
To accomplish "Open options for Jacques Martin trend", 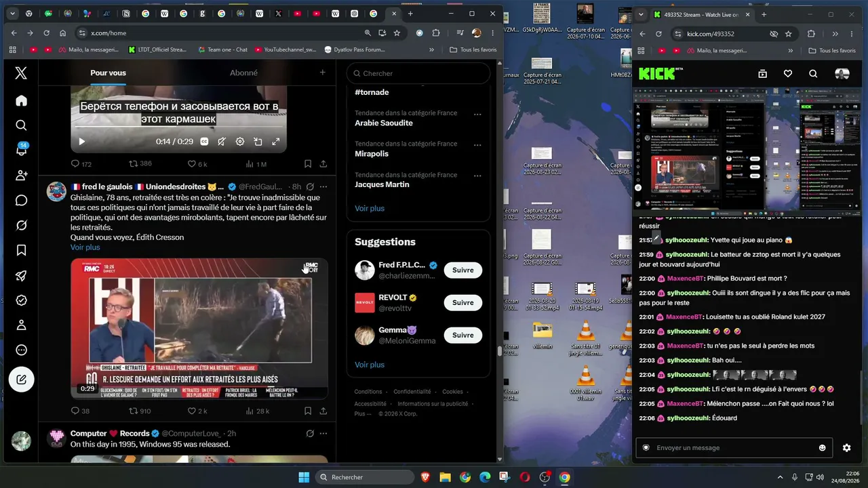I will click(477, 176).
